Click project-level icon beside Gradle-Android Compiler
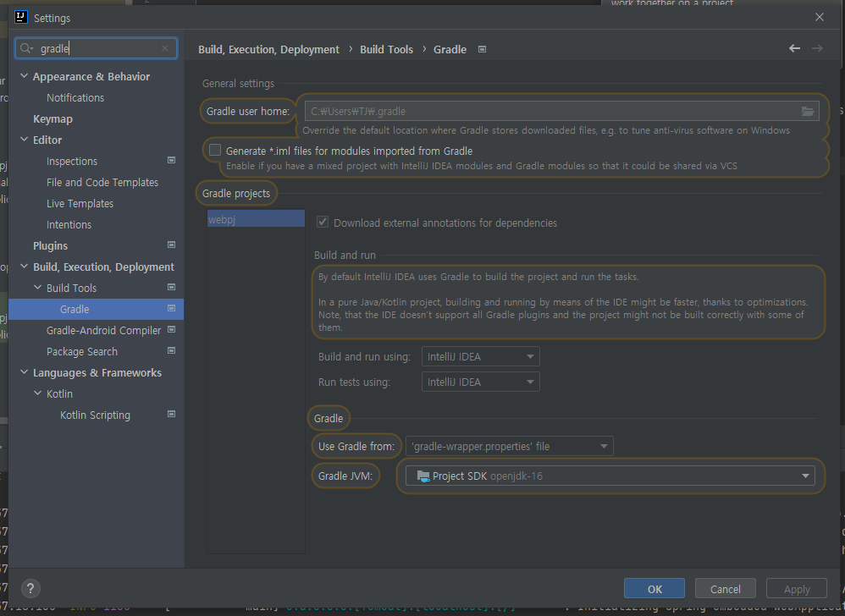Image resolution: width=845 pixels, height=616 pixels. coord(171,329)
